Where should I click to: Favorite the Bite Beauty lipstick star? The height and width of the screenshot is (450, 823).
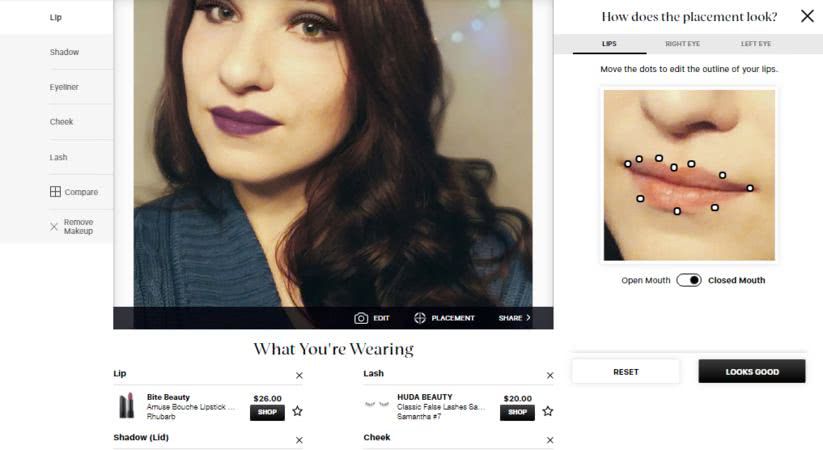298,411
